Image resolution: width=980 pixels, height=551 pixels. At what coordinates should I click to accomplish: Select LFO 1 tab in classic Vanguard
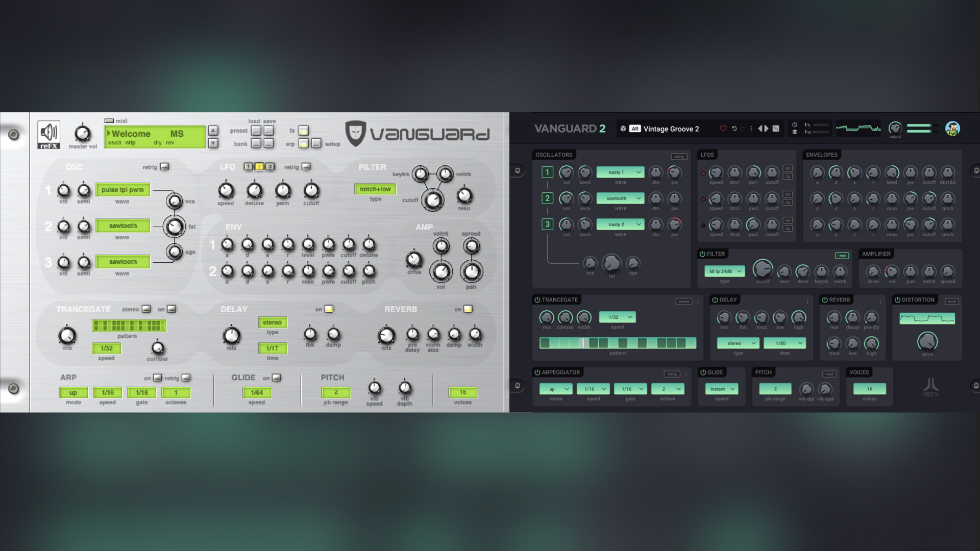(x=249, y=167)
